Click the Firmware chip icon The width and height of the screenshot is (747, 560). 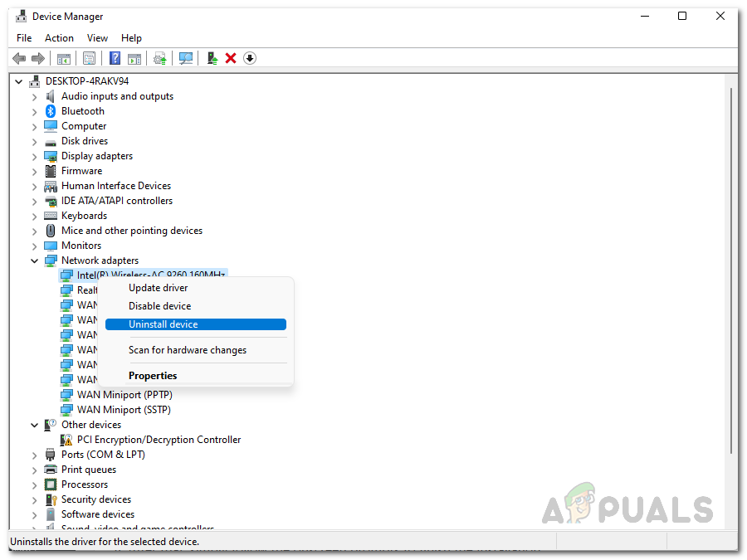pyautogui.click(x=51, y=171)
